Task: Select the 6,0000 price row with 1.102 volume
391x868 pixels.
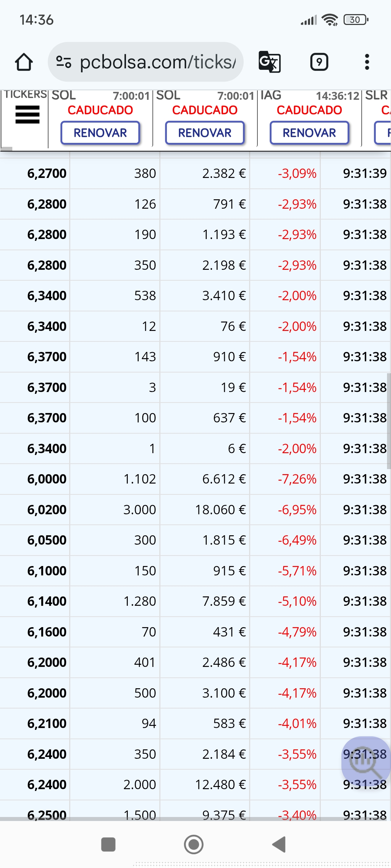Action: (x=195, y=479)
